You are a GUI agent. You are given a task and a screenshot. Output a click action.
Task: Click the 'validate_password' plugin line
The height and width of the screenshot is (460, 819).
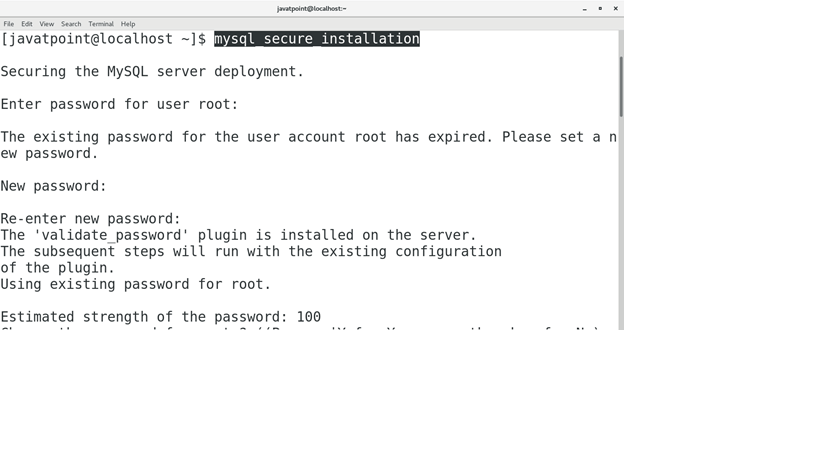point(239,235)
